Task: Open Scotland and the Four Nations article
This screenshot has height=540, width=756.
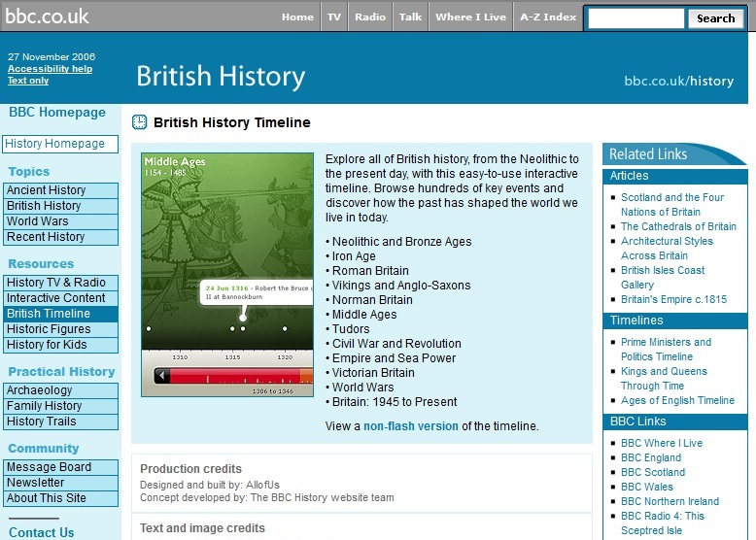Action: pyautogui.click(x=672, y=205)
